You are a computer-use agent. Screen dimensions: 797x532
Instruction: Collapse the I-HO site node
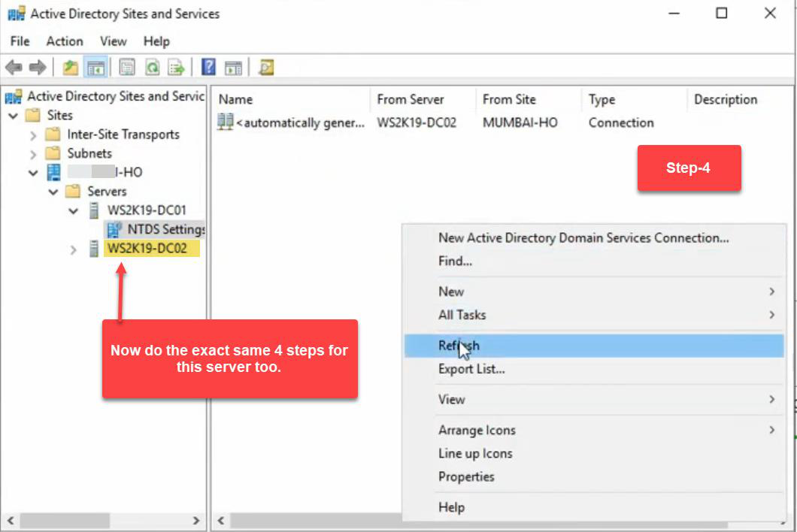tap(33, 174)
